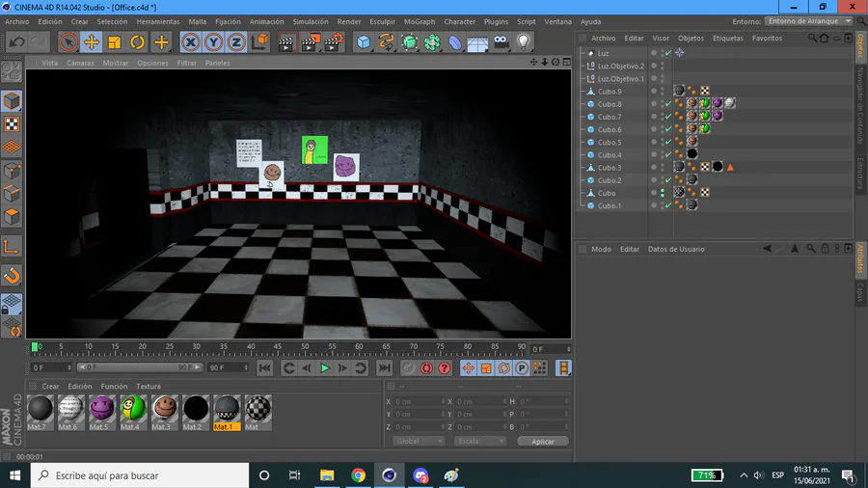
Task: Toggle X axis lock
Action: tap(190, 42)
